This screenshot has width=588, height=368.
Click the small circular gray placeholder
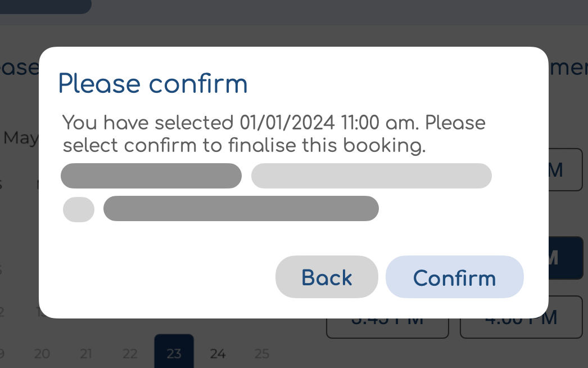click(78, 209)
